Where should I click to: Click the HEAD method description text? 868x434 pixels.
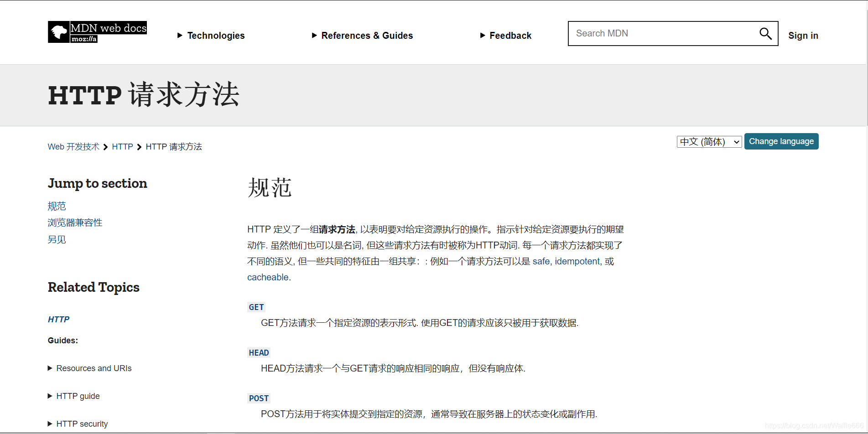click(x=393, y=368)
